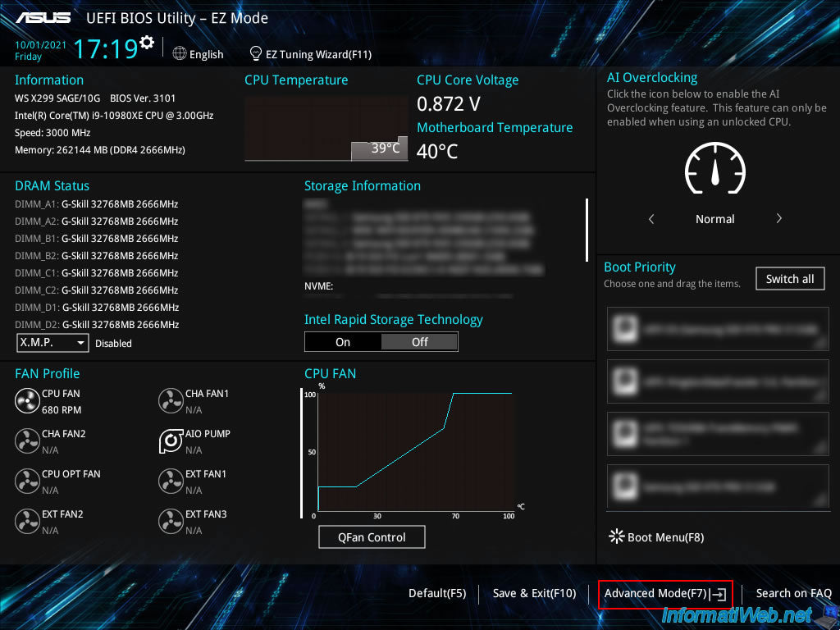The height and width of the screenshot is (630, 840).
Task: Open Advanced Mode(F7)
Action: 664,593
